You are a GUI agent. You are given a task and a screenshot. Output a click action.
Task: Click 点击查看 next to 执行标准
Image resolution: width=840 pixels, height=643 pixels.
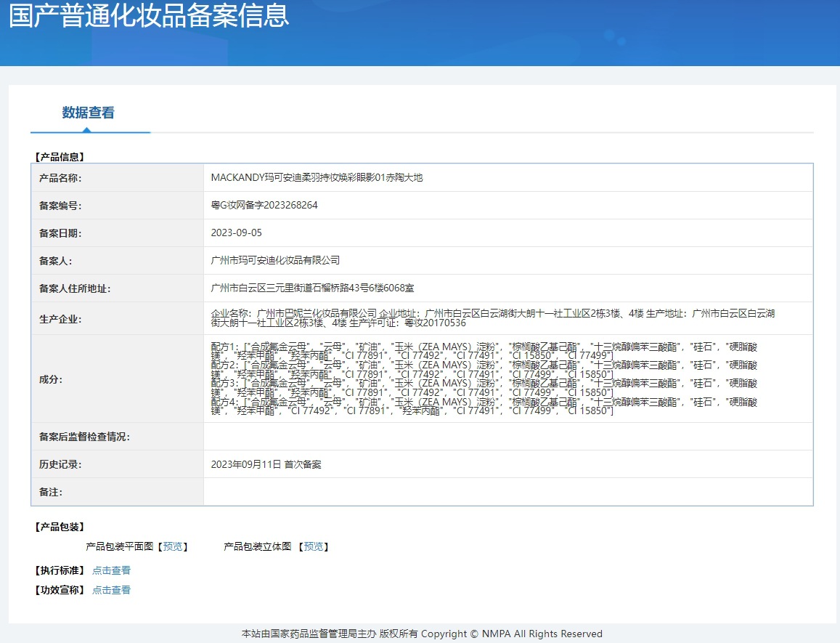111,570
